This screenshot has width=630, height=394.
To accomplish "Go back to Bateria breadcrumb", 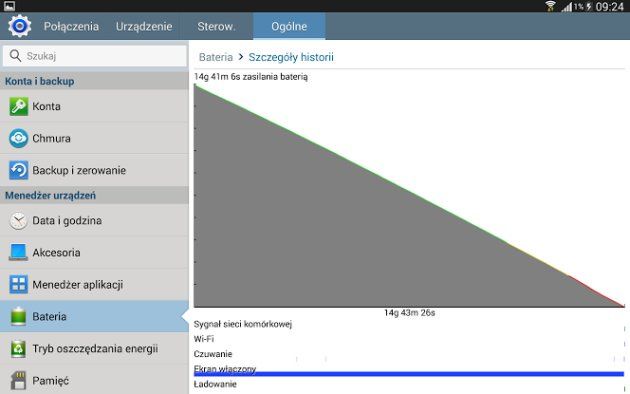I will click(x=216, y=57).
